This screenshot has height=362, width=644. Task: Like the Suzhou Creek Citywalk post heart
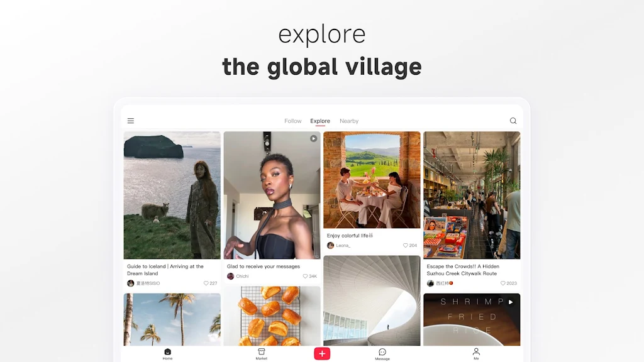point(502,283)
